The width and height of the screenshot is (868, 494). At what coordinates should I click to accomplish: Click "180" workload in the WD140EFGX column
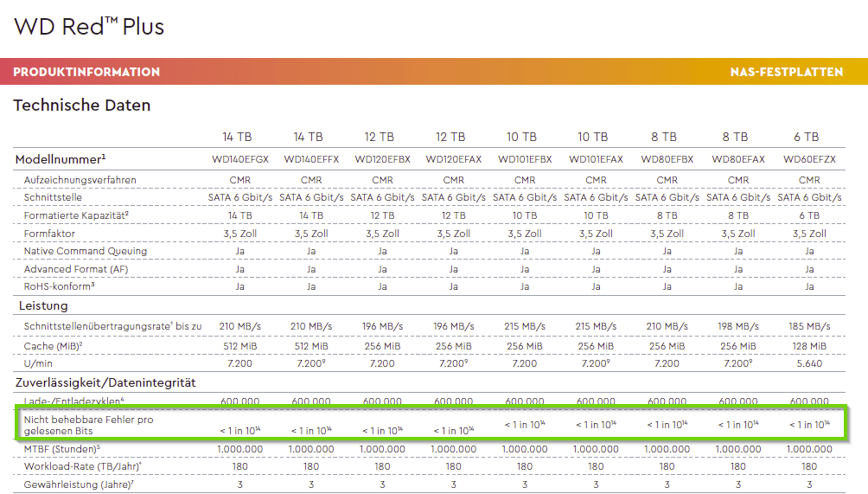click(x=240, y=467)
